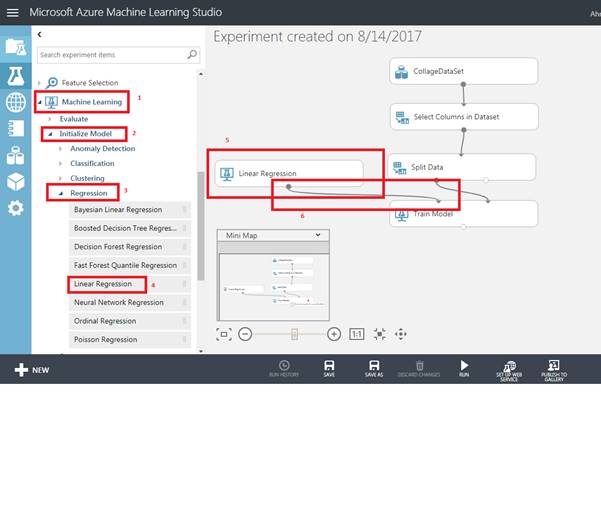The image size is (601, 517).
Task: Reset zoom to actual size 1:1
Action: 356,334
